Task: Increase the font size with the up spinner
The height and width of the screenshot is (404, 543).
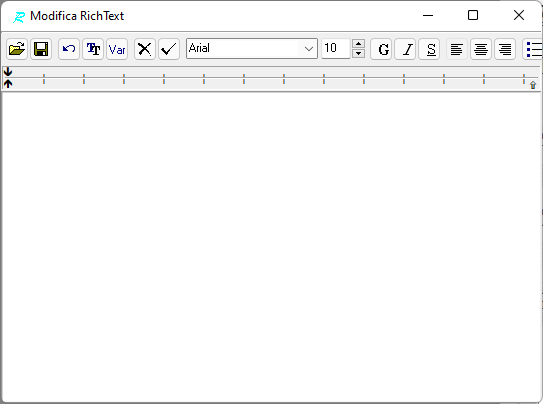Action: 358,44
